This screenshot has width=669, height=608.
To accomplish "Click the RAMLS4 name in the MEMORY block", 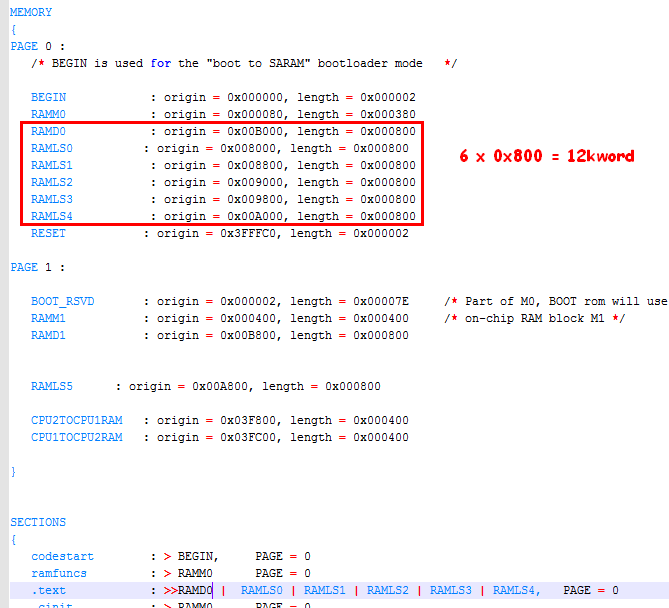I will 52,217.
